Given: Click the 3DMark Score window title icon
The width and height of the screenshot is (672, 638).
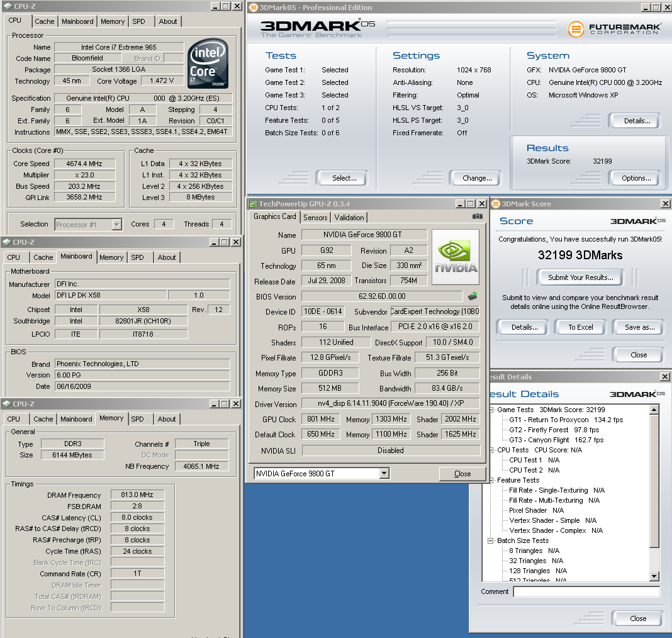Looking at the screenshot, I should coord(495,204).
